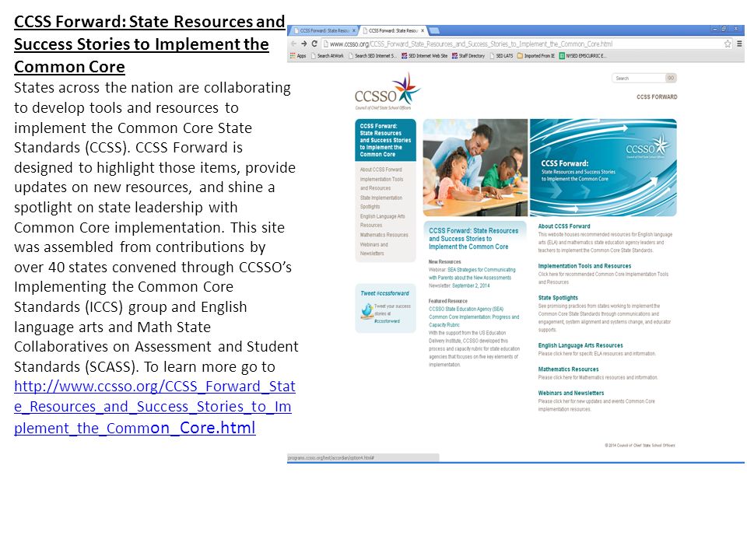Select the active CCSS Forward browser tab

[393, 30]
